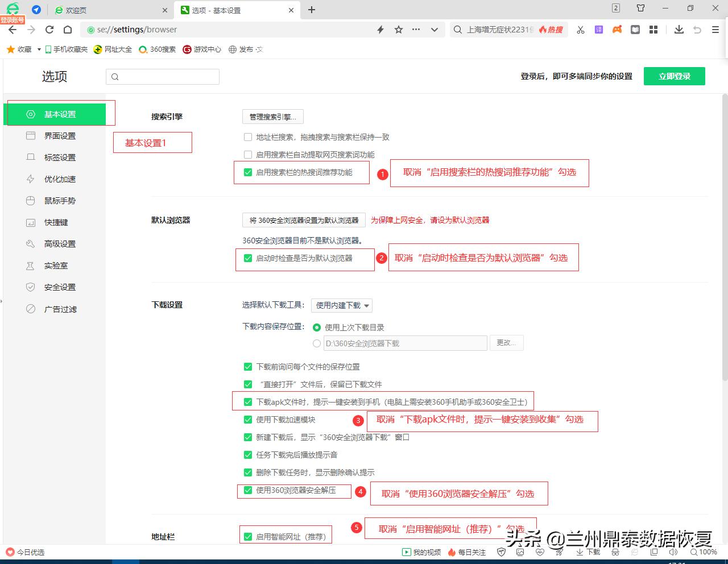Open the address bar extended dropdown chevron
This screenshot has width=728, height=564.
click(x=434, y=29)
